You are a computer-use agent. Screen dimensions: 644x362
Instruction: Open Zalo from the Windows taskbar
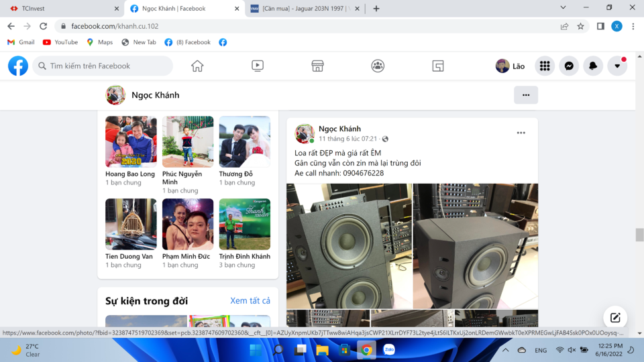[389, 350]
